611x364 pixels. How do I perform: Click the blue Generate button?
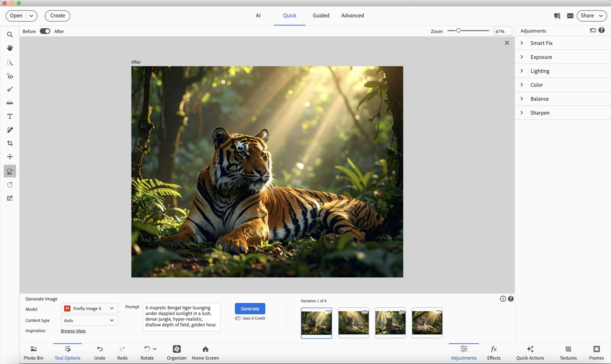(250, 309)
